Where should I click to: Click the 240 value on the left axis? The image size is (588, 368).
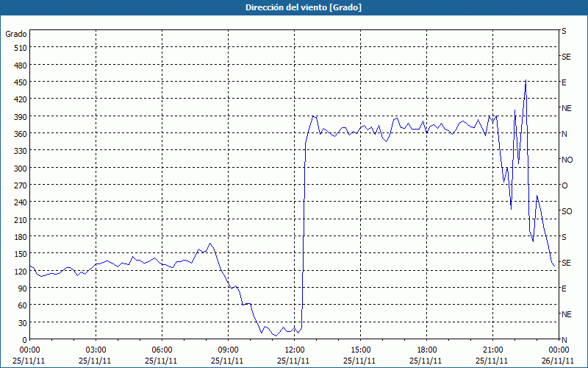point(21,203)
